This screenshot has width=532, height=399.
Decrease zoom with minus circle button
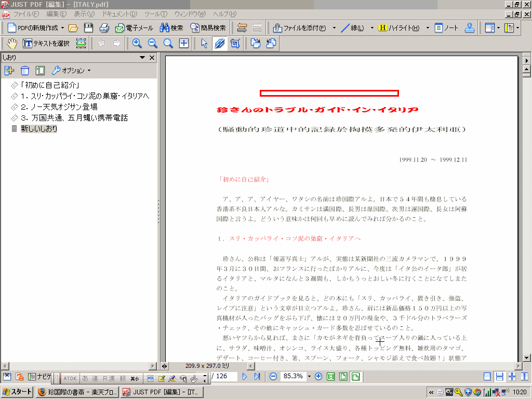coord(273,376)
